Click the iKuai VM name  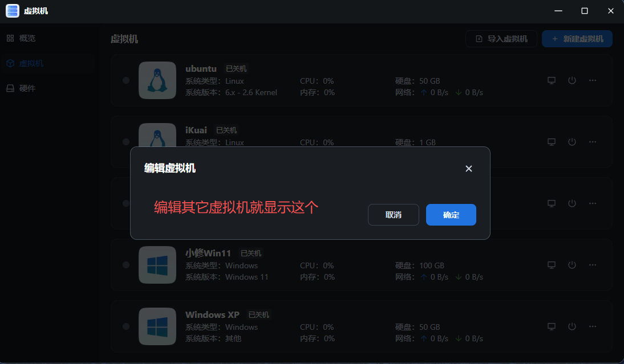[196, 130]
